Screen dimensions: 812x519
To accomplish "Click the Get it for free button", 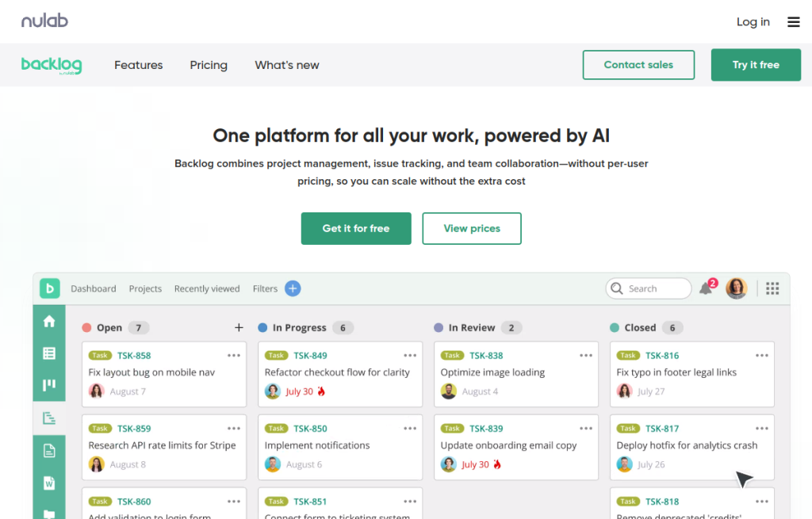I will click(356, 228).
